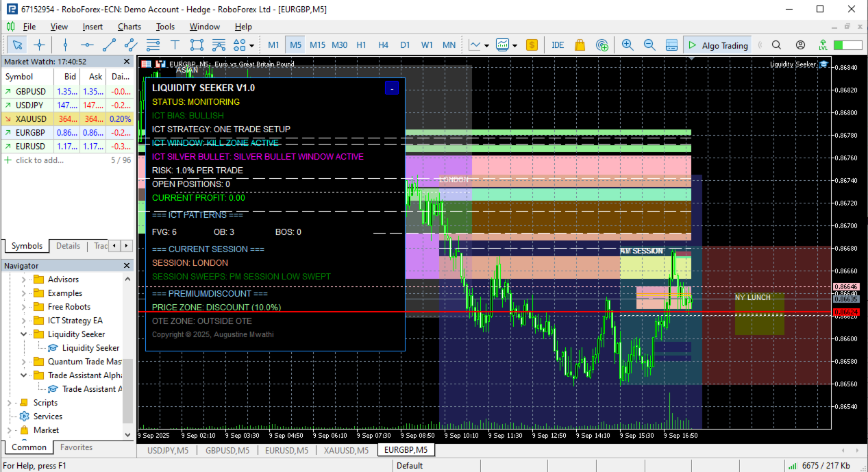The height and width of the screenshot is (472, 868).
Task: Expand the Quantum Trade Master folder
Action: pos(24,362)
